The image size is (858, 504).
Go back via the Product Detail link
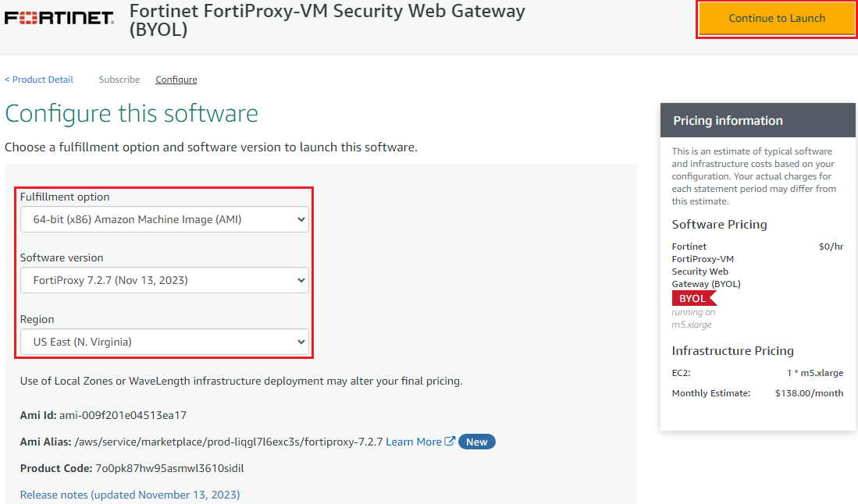point(39,80)
